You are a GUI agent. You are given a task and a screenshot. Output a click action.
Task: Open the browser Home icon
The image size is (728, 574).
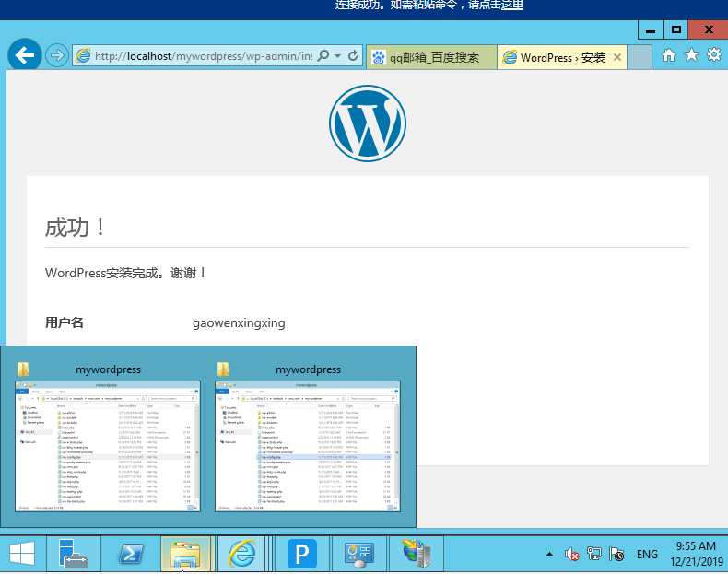click(669, 55)
